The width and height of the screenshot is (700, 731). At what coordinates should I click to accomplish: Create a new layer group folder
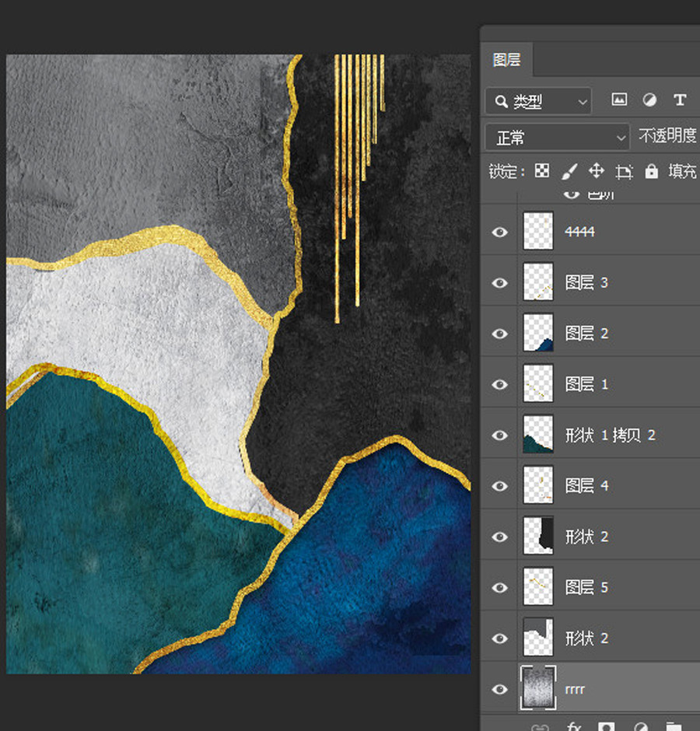click(x=674, y=726)
